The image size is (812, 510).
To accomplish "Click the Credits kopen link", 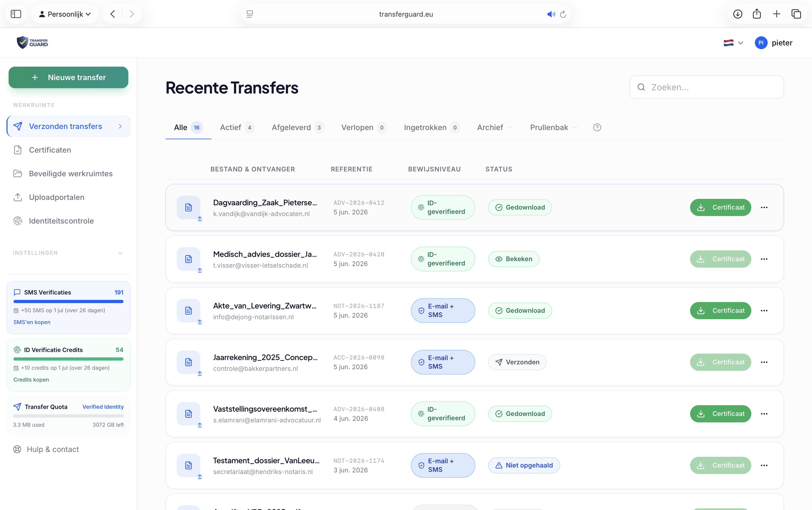I will pyautogui.click(x=31, y=379).
